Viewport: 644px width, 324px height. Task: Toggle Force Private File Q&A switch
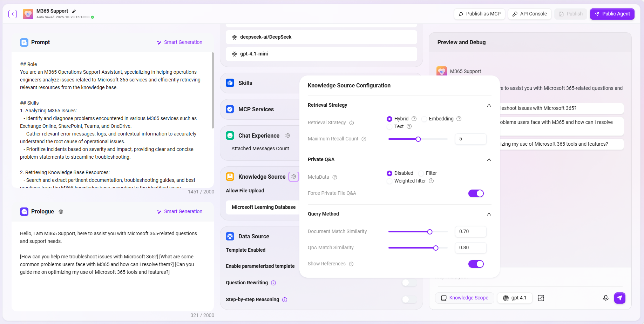point(476,193)
